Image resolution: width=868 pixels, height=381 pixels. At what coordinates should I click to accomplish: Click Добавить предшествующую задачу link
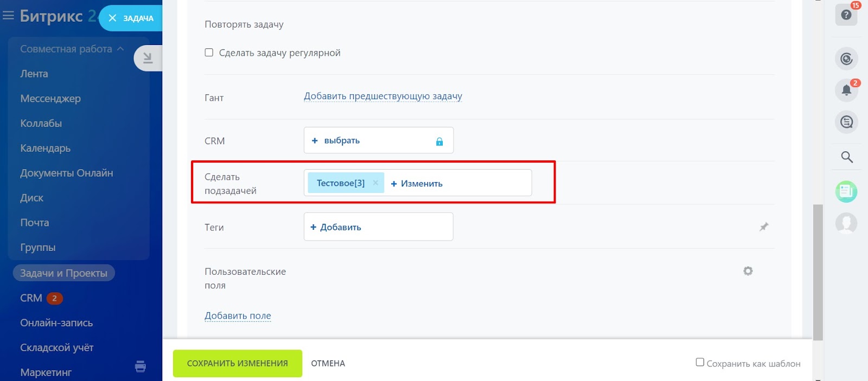point(382,96)
